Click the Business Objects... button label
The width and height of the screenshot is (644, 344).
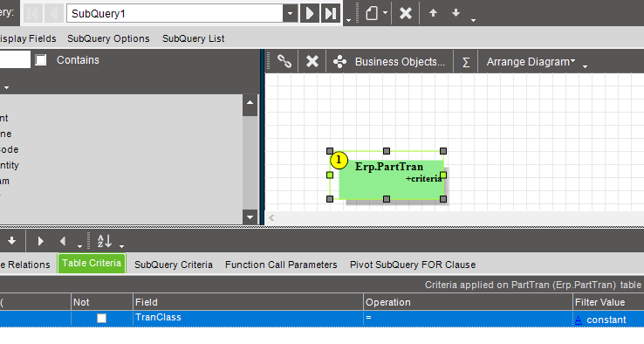(400, 62)
